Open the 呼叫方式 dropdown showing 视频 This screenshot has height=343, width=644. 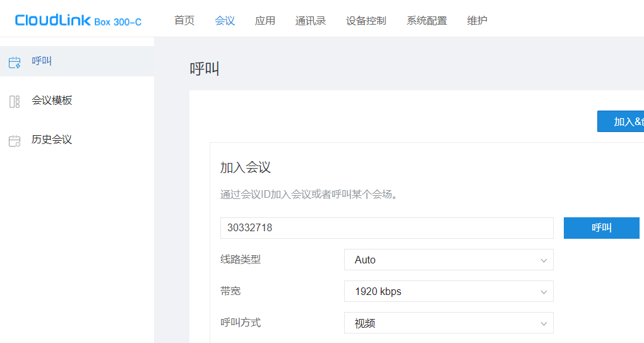[449, 323]
